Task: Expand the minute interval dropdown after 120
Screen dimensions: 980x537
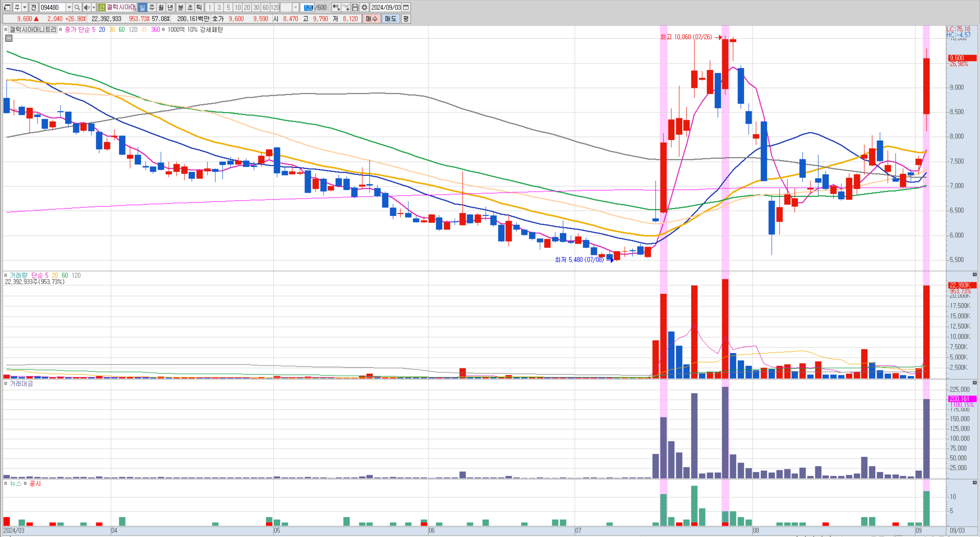Action: [296, 7]
